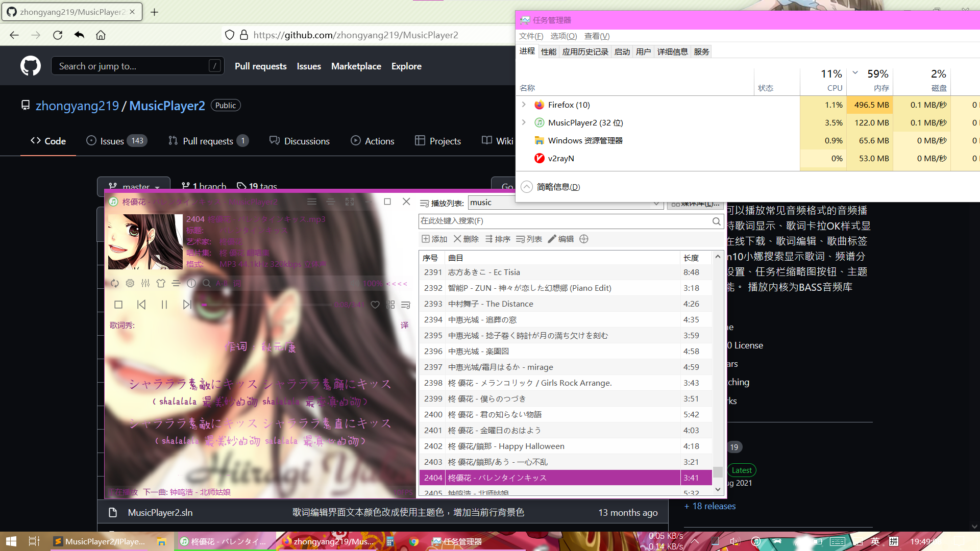Stop playback in MusicPlayer2

tap(118, 305)
